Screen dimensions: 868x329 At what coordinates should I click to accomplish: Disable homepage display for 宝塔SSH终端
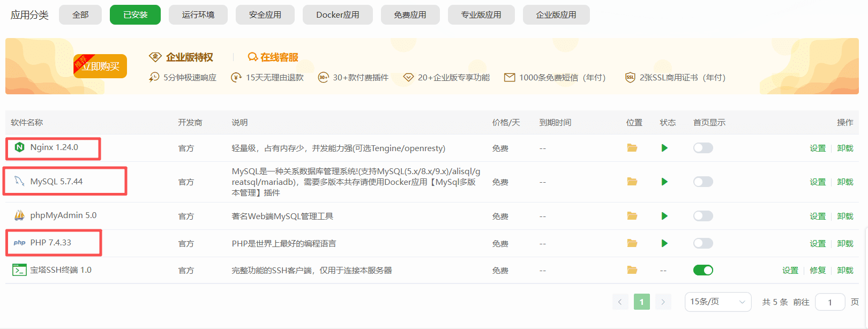[703, 270]
